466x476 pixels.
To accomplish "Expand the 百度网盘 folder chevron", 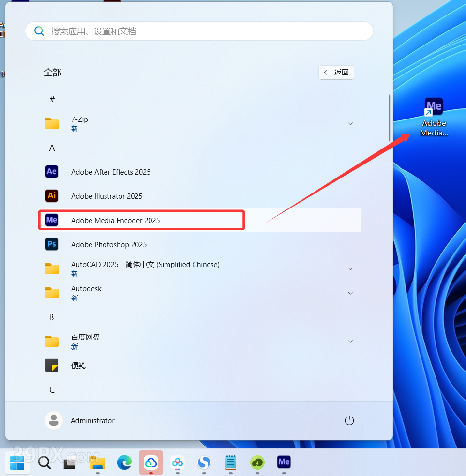I will [x=350, y=341].
